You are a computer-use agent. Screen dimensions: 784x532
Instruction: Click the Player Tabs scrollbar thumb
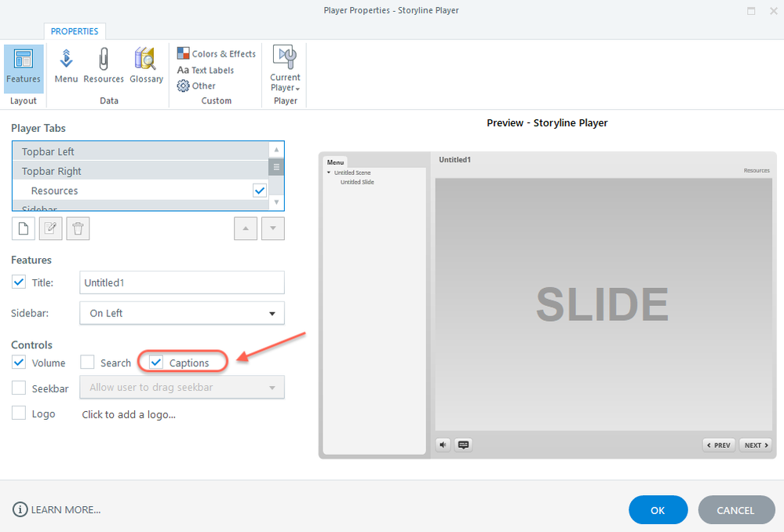[276, 167]
